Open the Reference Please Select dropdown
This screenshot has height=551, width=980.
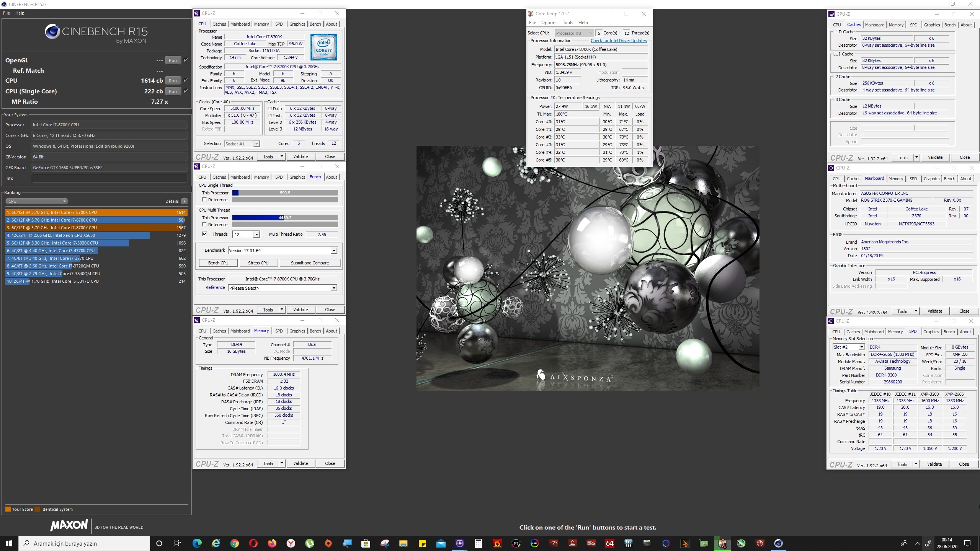tap(282, 288)
